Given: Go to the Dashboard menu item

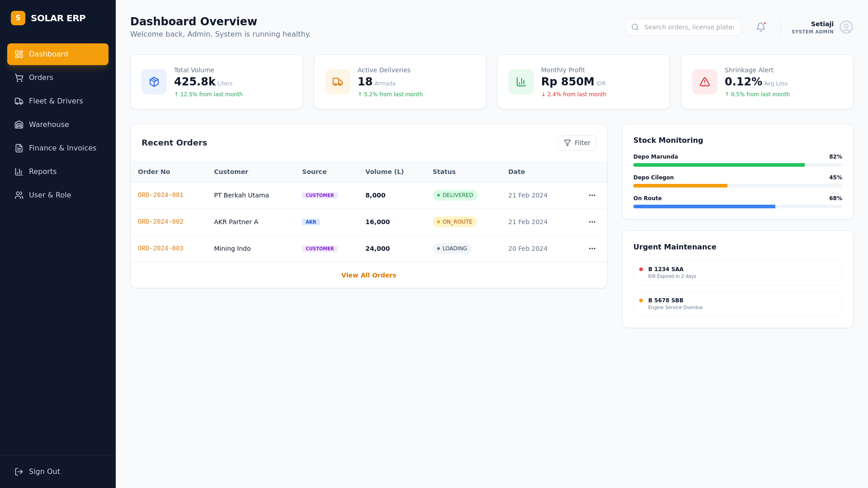Looking at the screenshot, I should pos(58,54).
